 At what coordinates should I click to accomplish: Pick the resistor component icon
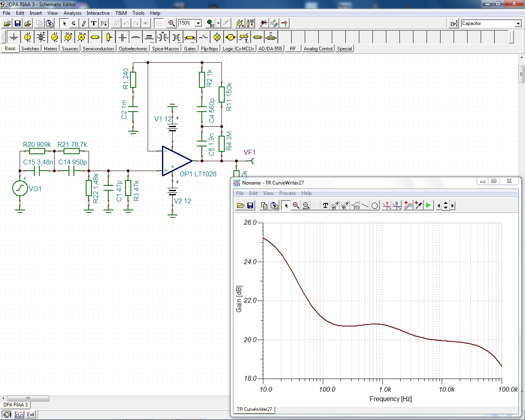95,37
